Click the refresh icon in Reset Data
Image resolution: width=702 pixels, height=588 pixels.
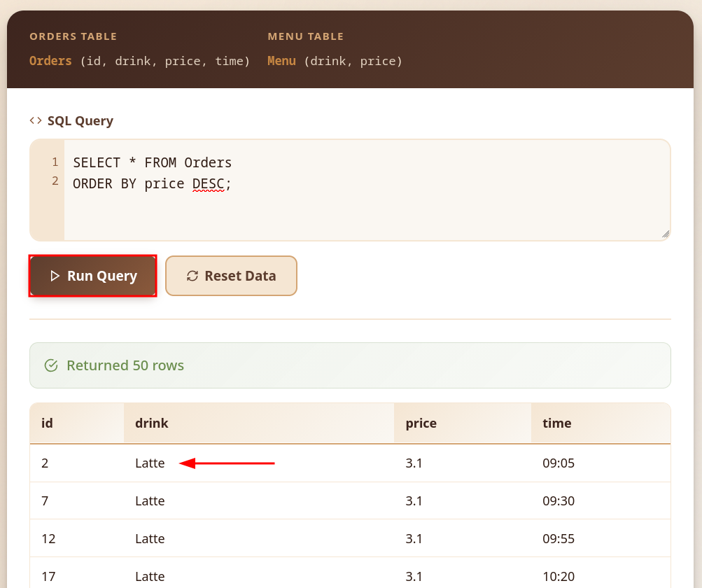[192, 276]
